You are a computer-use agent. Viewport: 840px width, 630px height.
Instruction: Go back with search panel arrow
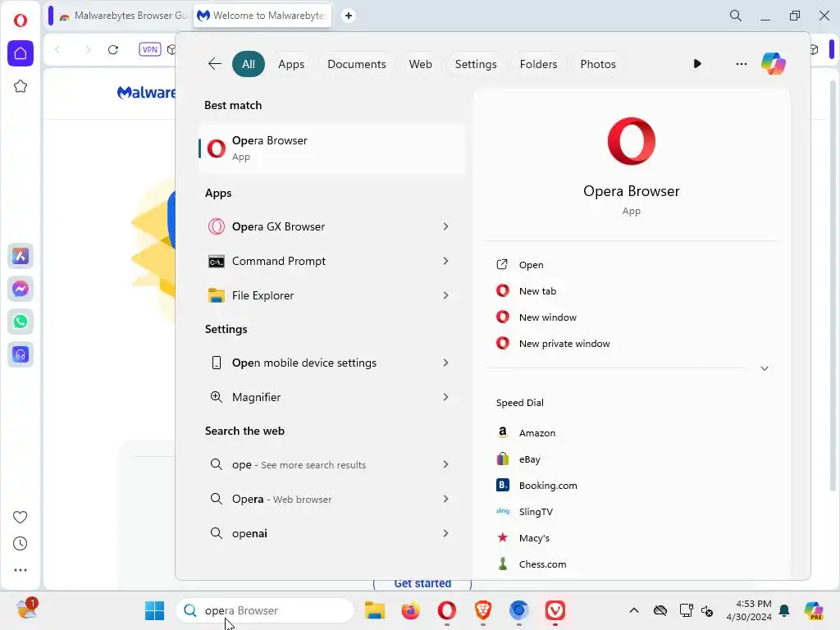click(214, 64)
